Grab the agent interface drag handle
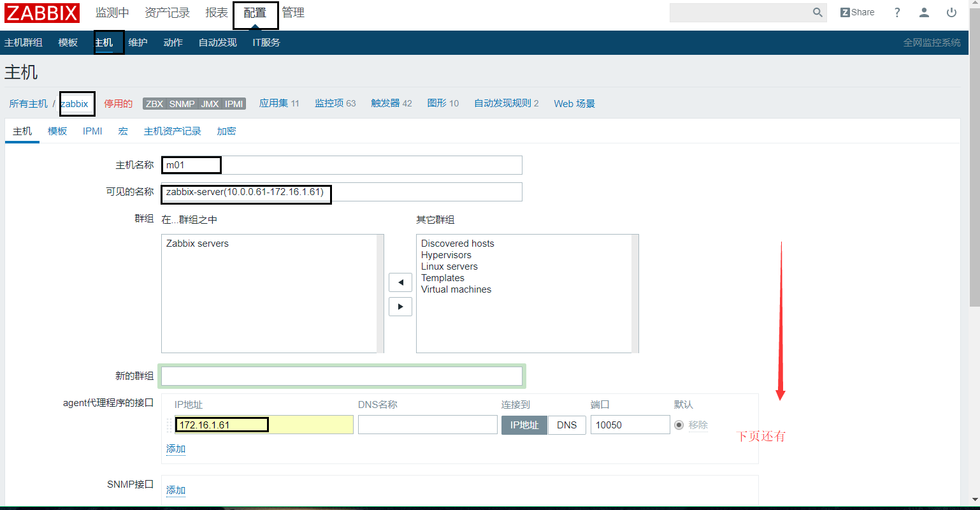The width and height of the screenshot is (980, 510). pyautogui.click(x=169, y=425)
